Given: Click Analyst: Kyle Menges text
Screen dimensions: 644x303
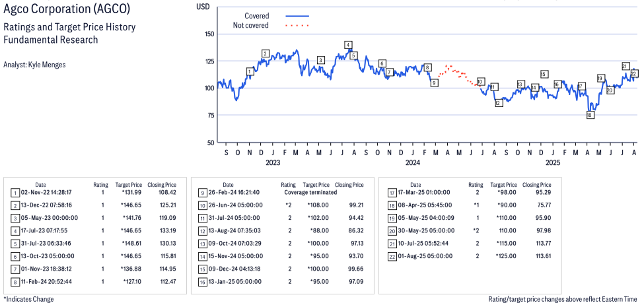Looking at the screenshot, I should [x=34, y=65].
